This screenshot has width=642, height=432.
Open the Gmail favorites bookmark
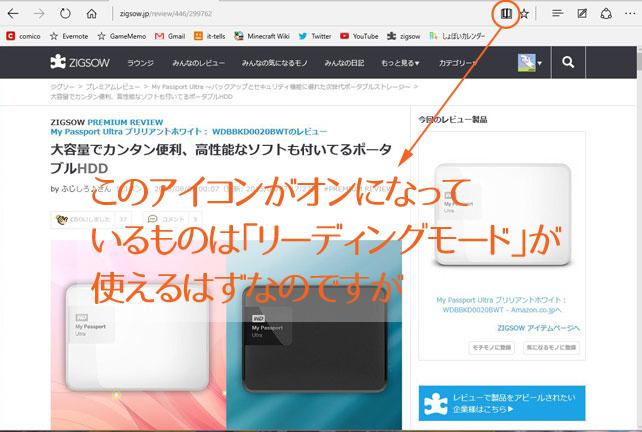click(x=170, y=36)
